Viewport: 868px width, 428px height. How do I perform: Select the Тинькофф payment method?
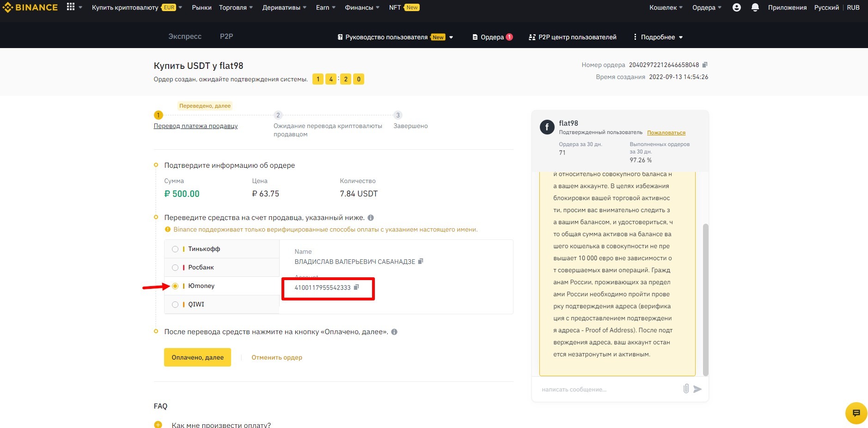click(175, 249)
